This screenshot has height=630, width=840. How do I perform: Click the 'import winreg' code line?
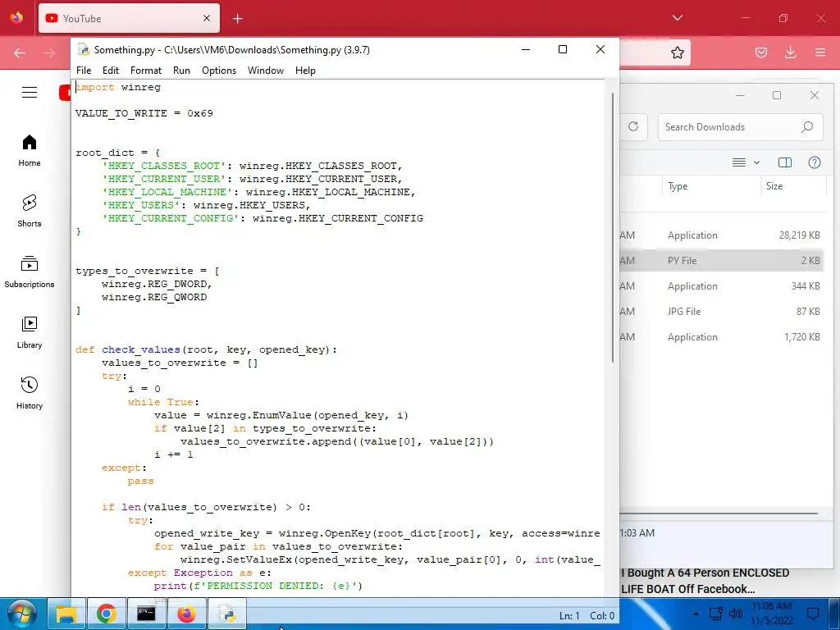click(118, 87)
